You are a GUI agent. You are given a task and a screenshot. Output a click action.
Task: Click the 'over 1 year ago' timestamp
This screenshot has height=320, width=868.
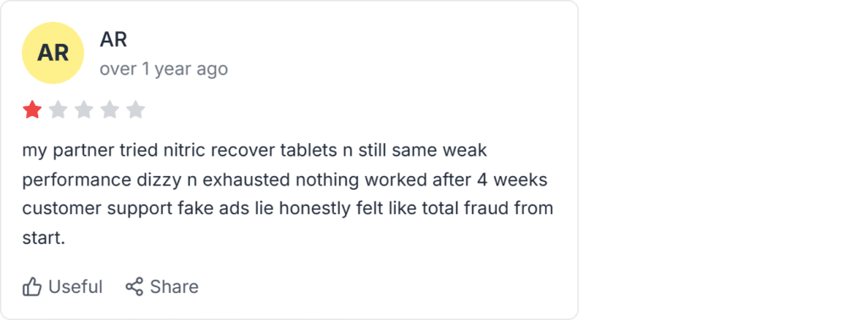click(164, 69)
